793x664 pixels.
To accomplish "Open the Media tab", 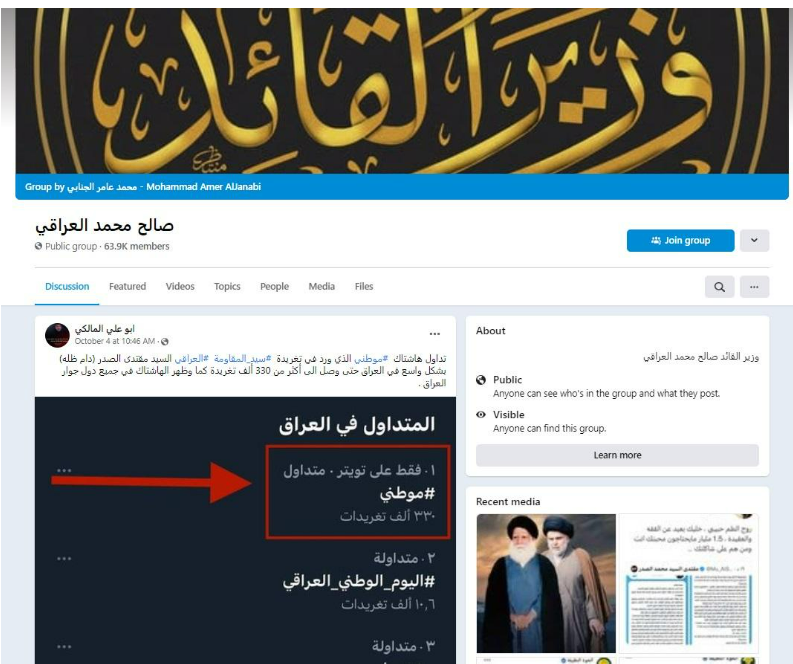I will tap(322, 286).
